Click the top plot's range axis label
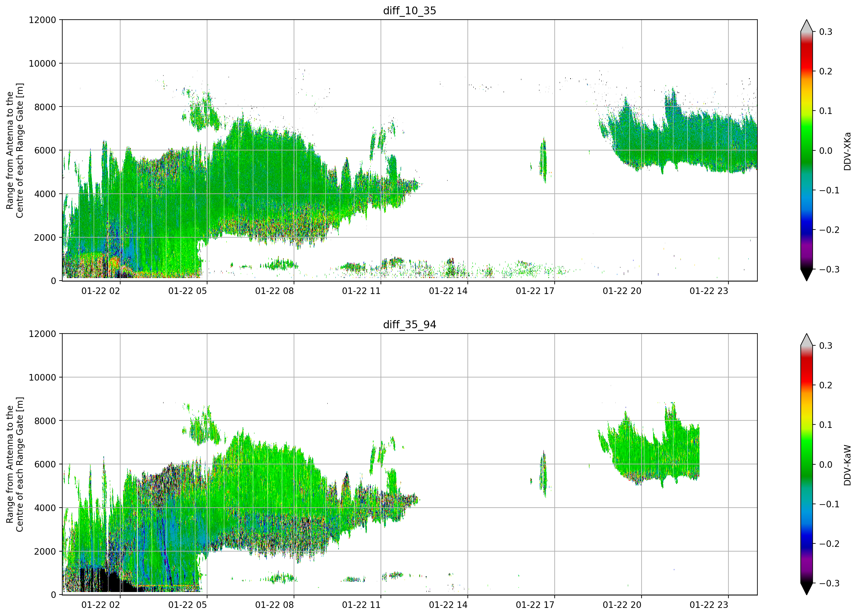858x616 pixels. [15, 150]
